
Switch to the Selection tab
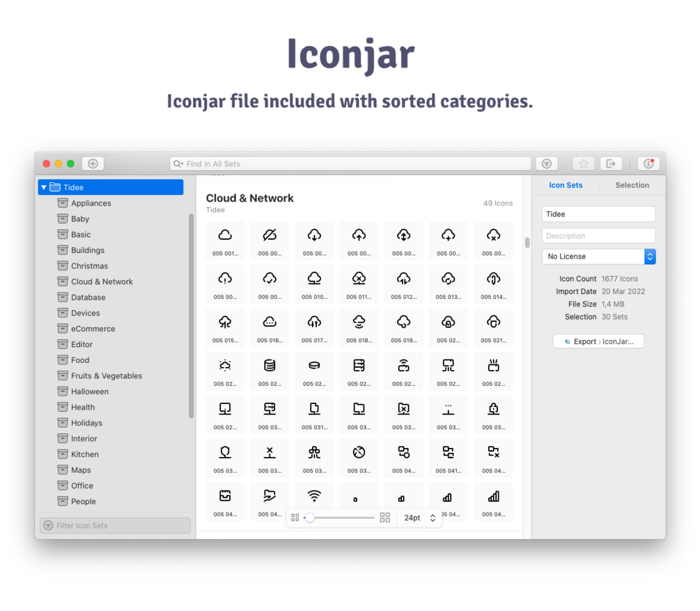tap(632, 185)
